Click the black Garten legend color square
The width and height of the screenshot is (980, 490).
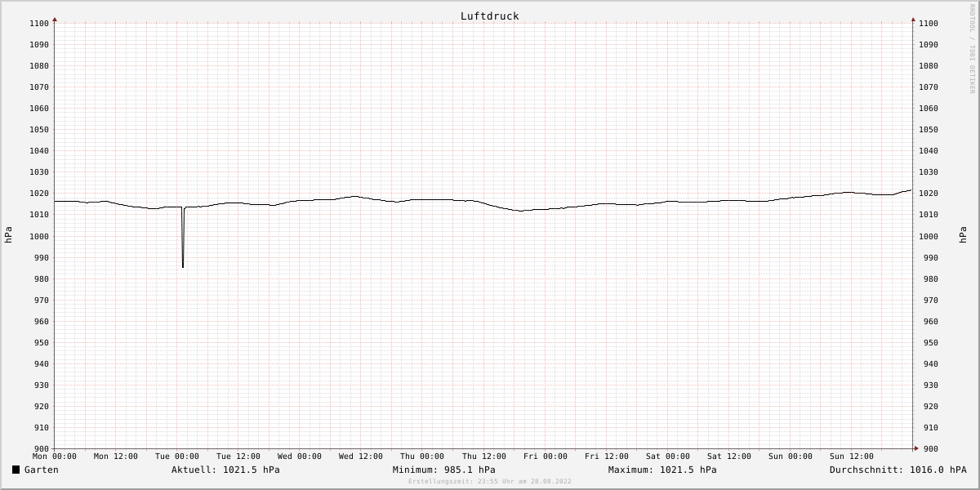(16, 470)
